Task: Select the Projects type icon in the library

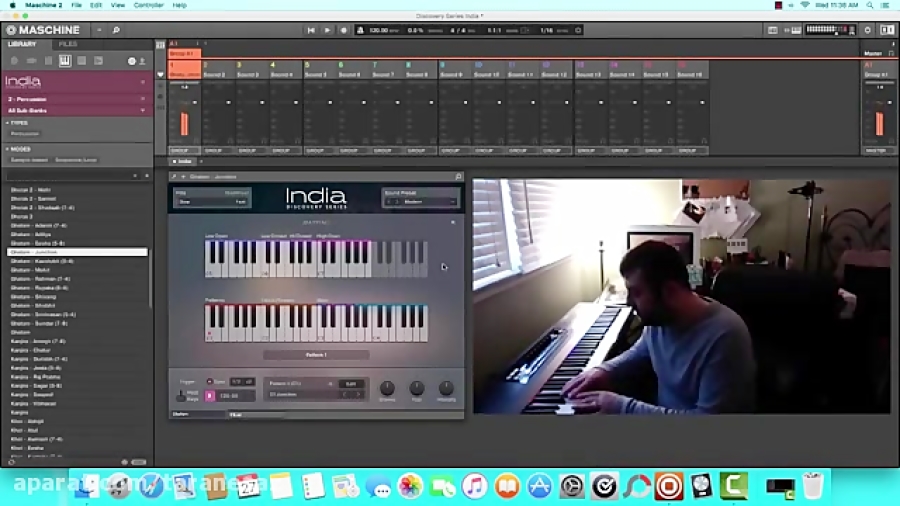Action: coord(14,60)
